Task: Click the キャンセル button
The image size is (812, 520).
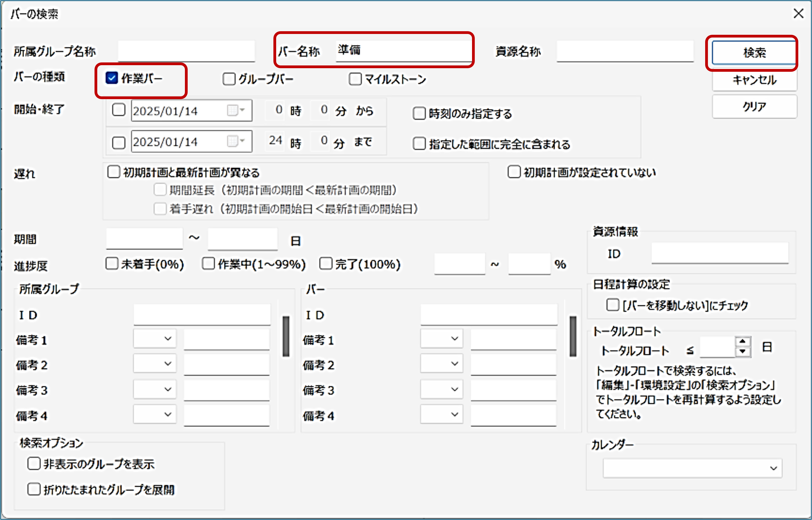Action: tap(754, 80)
